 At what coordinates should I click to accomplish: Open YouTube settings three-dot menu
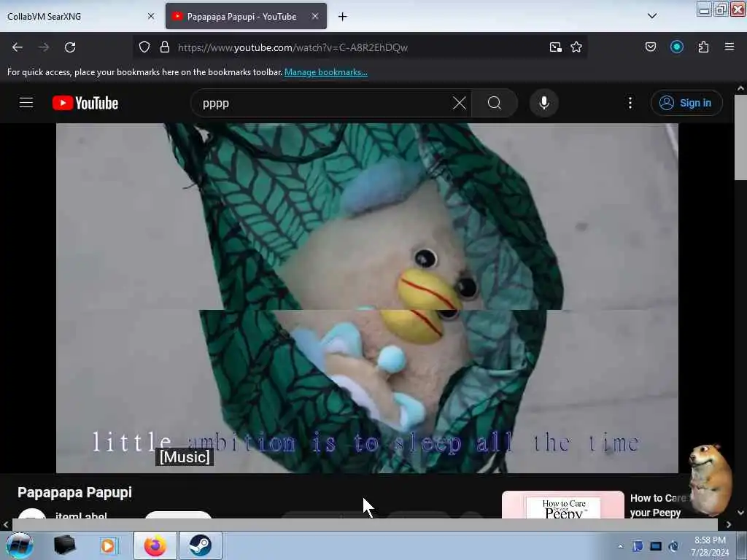[x=630, y=103]
